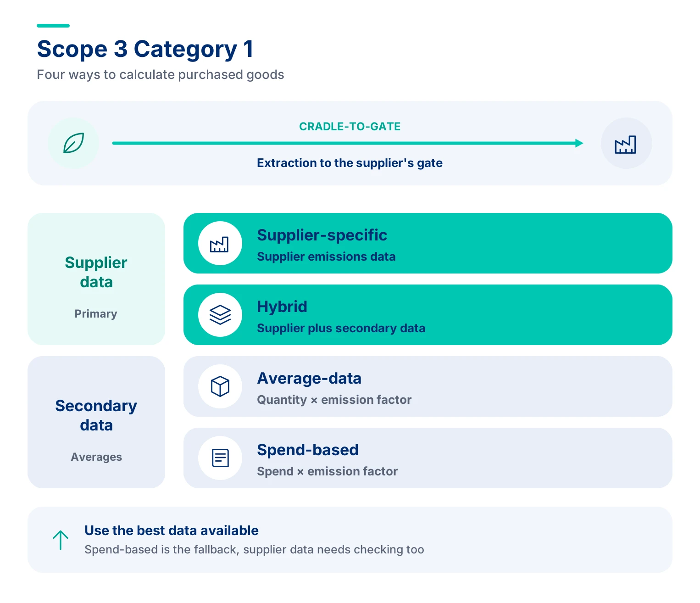This screenshot has width=700, height=603.
Task: Click the Spend-based document icon
Action: pos(220,458)
